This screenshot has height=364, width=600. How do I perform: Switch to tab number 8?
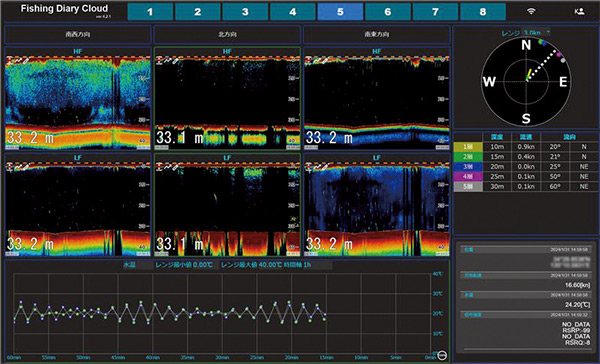coord(483,12)
